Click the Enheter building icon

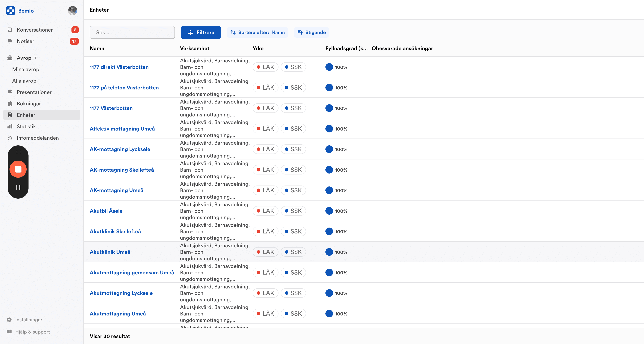pyautogui.click(x=10, y=115)
